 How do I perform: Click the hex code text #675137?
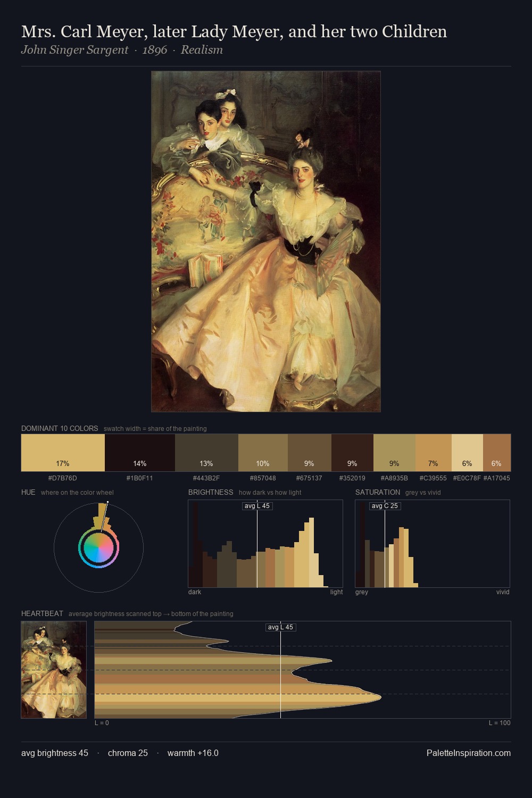point(309,478)
